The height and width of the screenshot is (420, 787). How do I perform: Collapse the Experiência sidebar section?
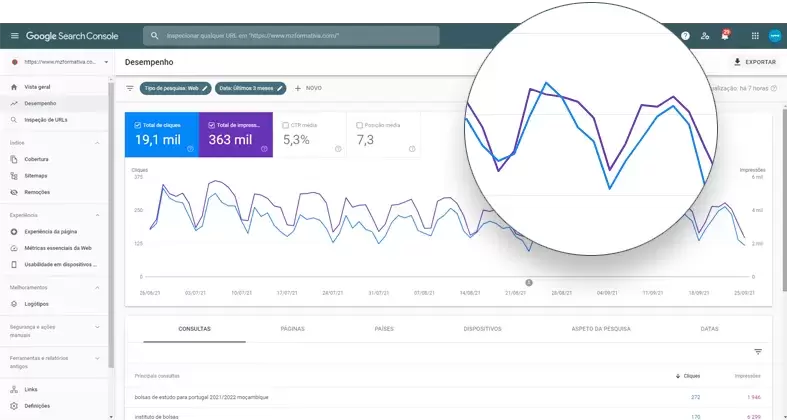pyautogui.click(x=97, y=215)
